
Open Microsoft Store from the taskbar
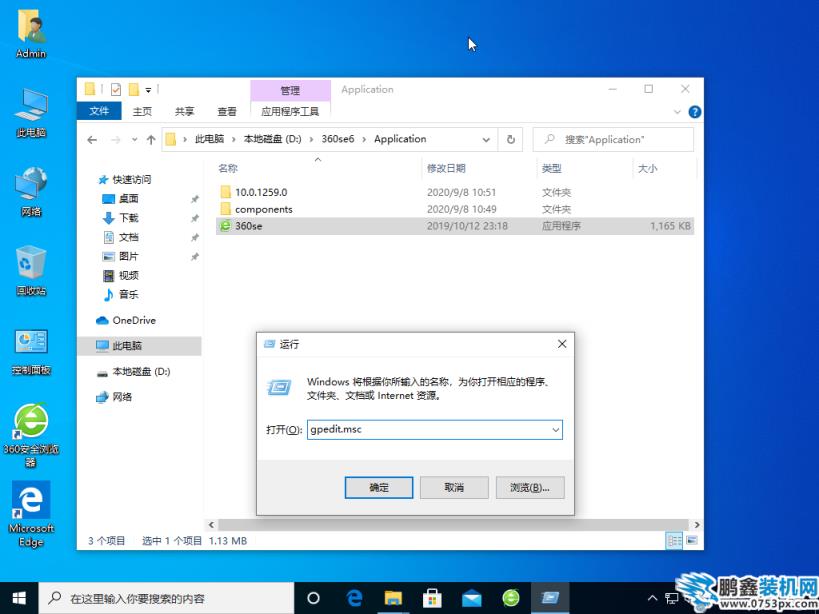[x=432, y=598]
